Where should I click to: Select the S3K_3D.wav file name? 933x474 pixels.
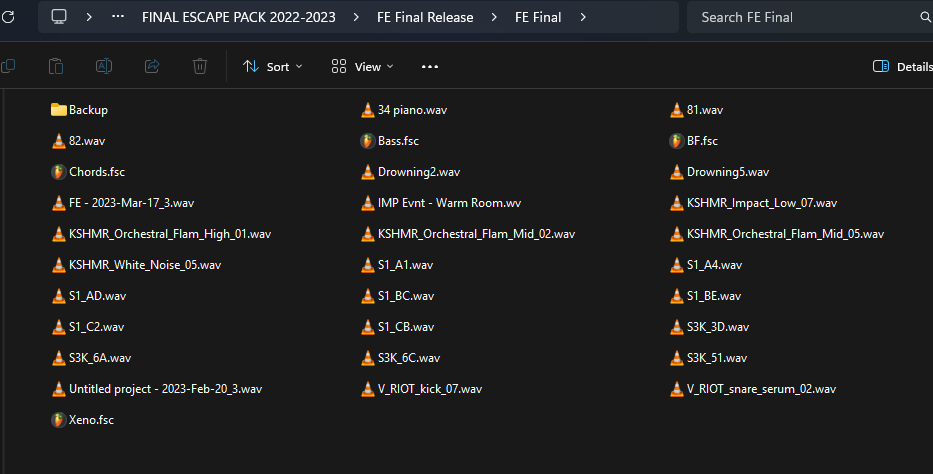coord(718,327)
